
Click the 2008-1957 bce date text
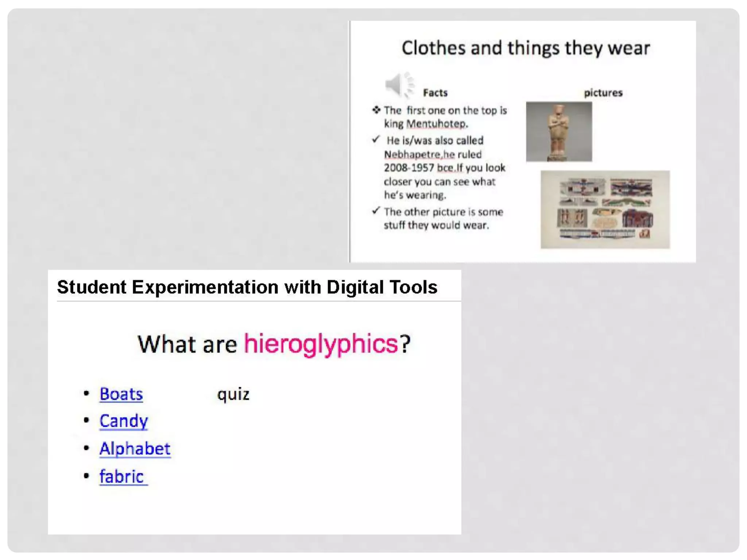(419, 168)
